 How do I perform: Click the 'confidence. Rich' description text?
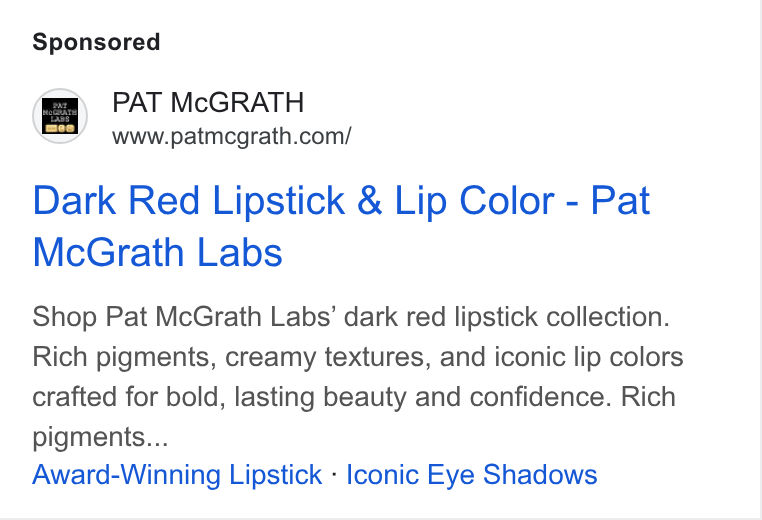pos(570,397)
